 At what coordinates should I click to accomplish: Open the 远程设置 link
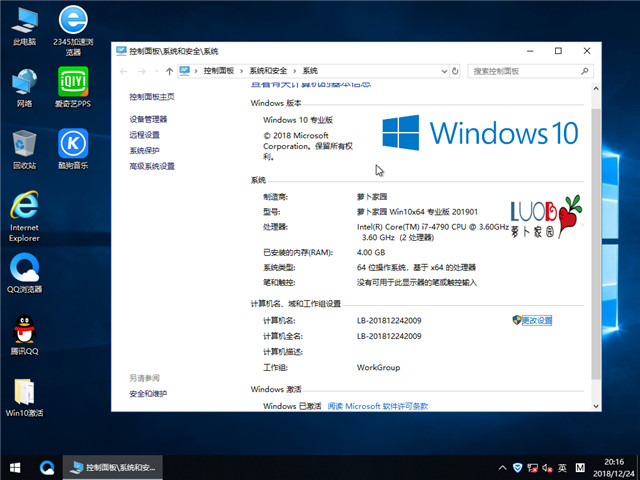coord(144,135)
